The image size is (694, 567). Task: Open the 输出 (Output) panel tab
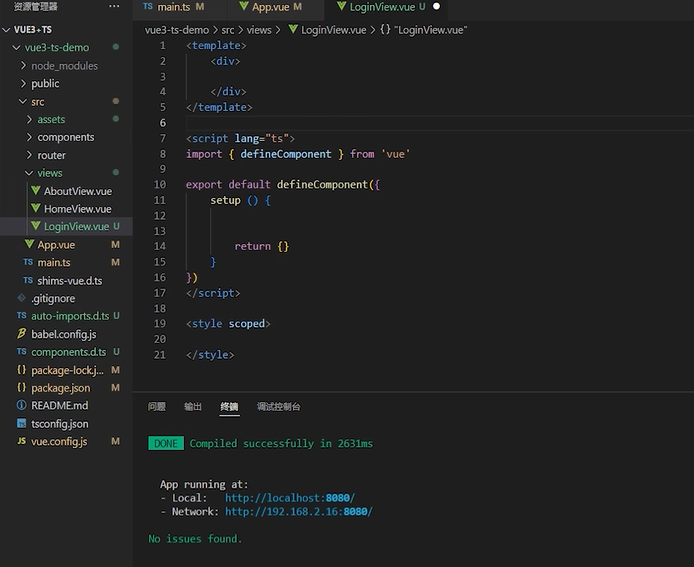[193, 406]
